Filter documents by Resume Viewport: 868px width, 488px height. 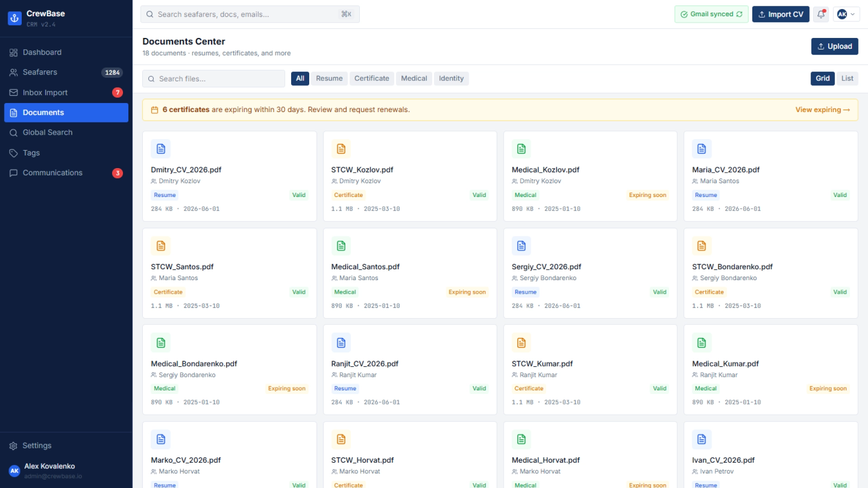coord(329,79)
